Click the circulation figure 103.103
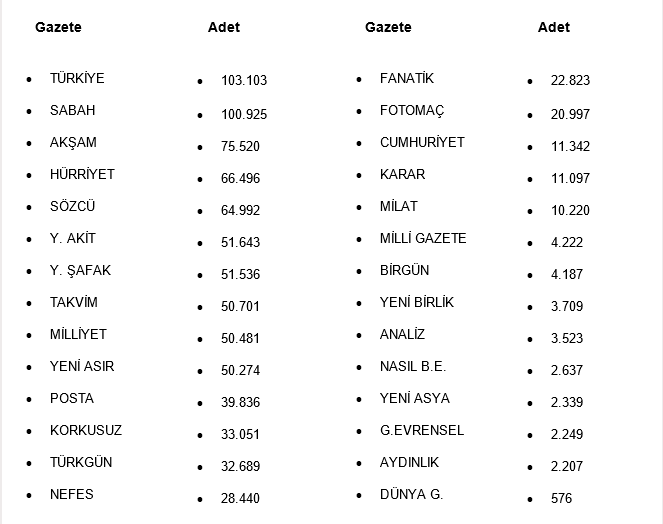 click(244, 80)
